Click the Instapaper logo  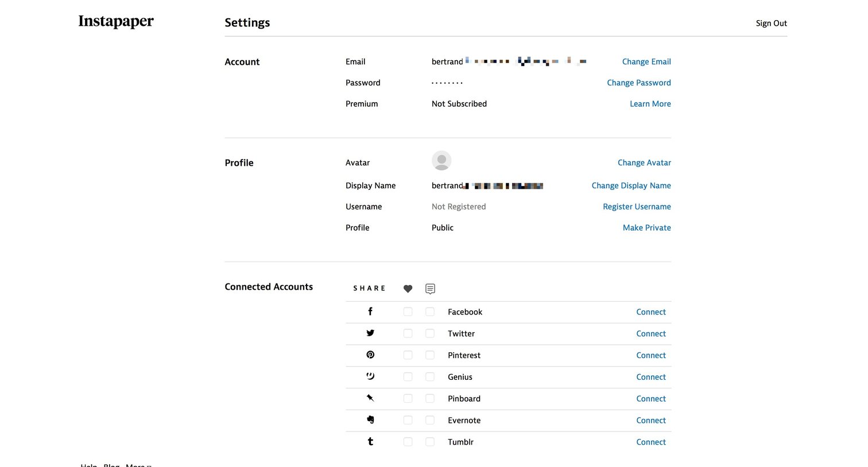click(x=116, y=21)
